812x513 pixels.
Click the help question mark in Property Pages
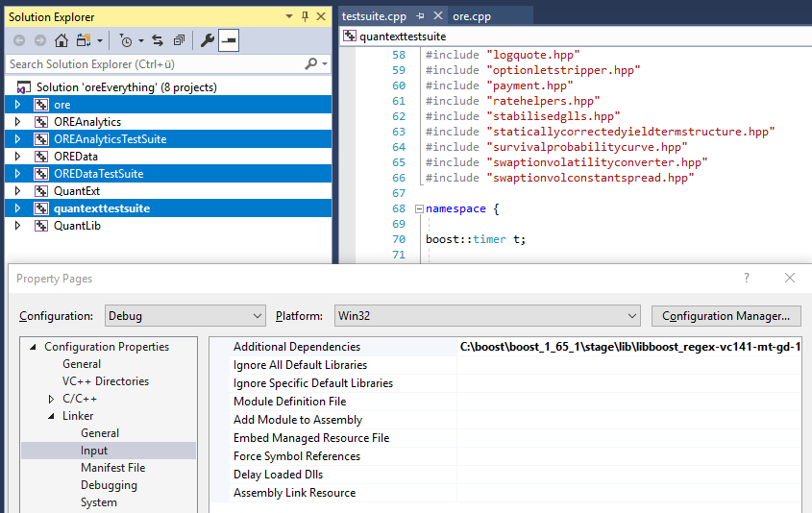coord(747,278)
